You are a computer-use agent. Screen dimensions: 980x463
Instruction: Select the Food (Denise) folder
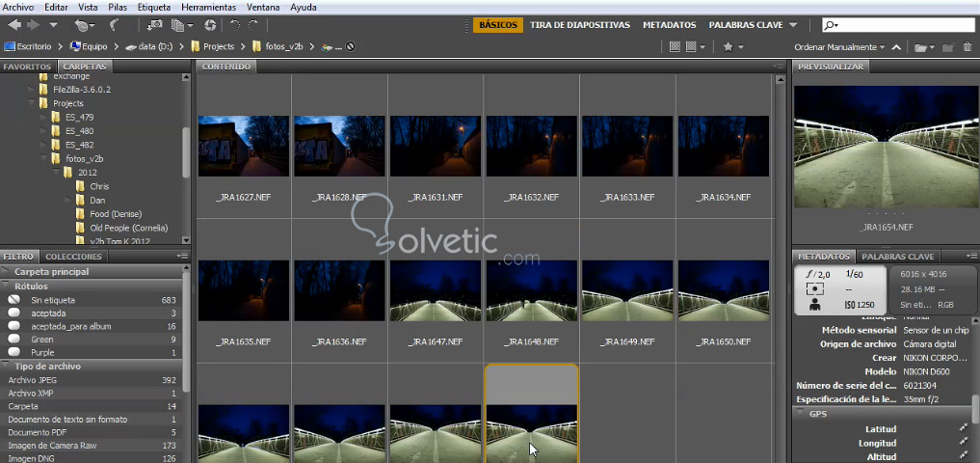pos(116,214)
